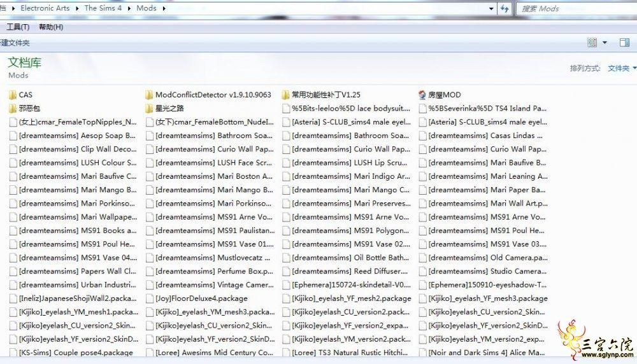Viewport: 637px width, 364px height.
Task: Select file icon of %5BSeverinka%5D TS4 Island
Action: 422,108
